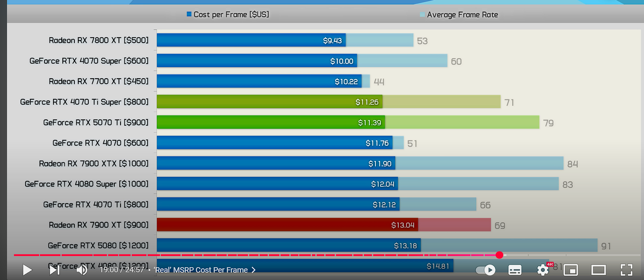Viewport: 644px width, 280px height.
Task: Turn on subtitles/closed captions
Action: (x=515, y=270)
